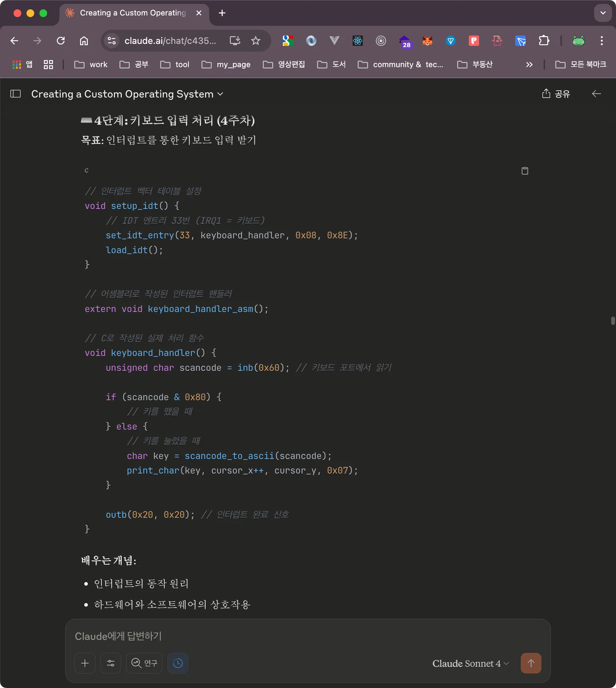Open the 'tool' bookmarks folder
616x688 pixels.
(175, 64)
